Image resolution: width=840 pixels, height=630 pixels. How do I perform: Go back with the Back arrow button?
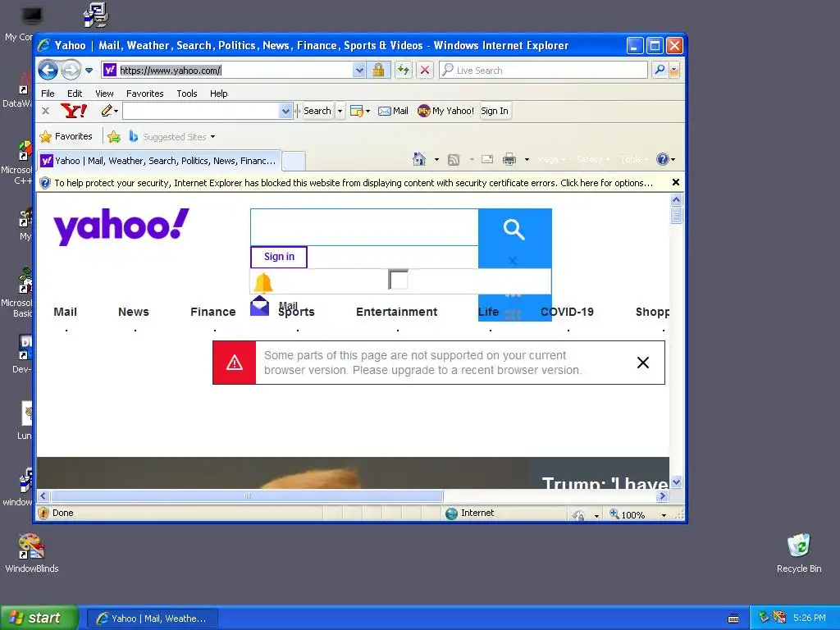pos(48,70)
